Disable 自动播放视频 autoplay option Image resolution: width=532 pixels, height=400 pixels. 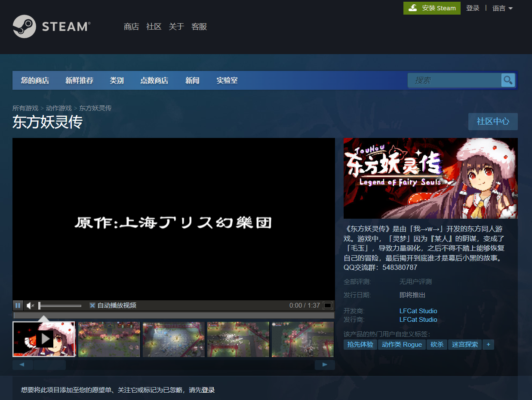coord(92,305)
